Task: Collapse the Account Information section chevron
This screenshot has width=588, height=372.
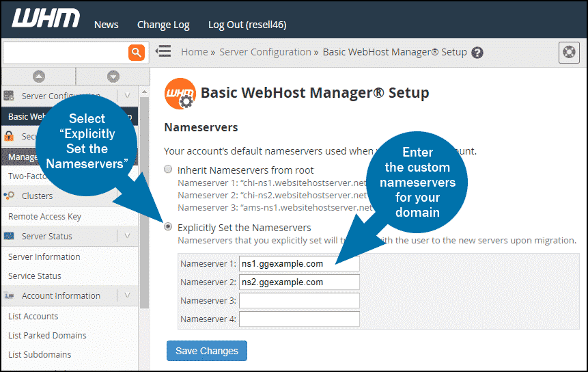Action: (127, 295)
